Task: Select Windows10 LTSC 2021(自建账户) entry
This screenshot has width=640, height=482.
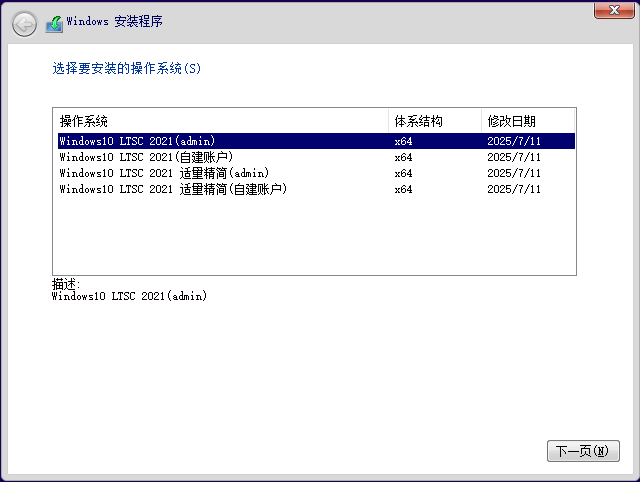Action: (x=145, y=157)
